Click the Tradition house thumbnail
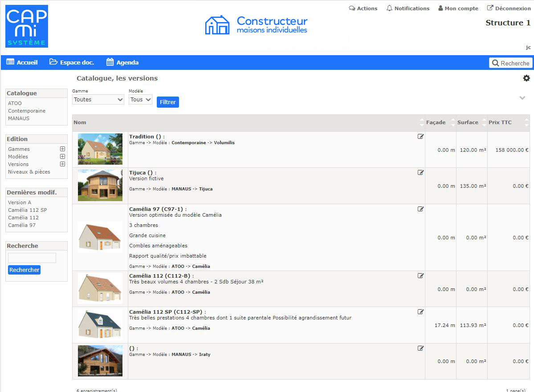Image resolution: width=534 pixels, height=392 pixels. point(100,149)
